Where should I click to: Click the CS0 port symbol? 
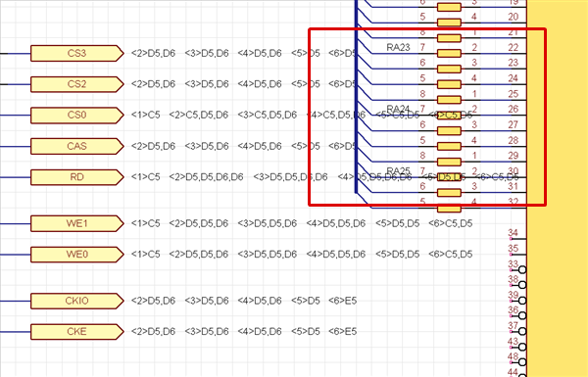76,115
